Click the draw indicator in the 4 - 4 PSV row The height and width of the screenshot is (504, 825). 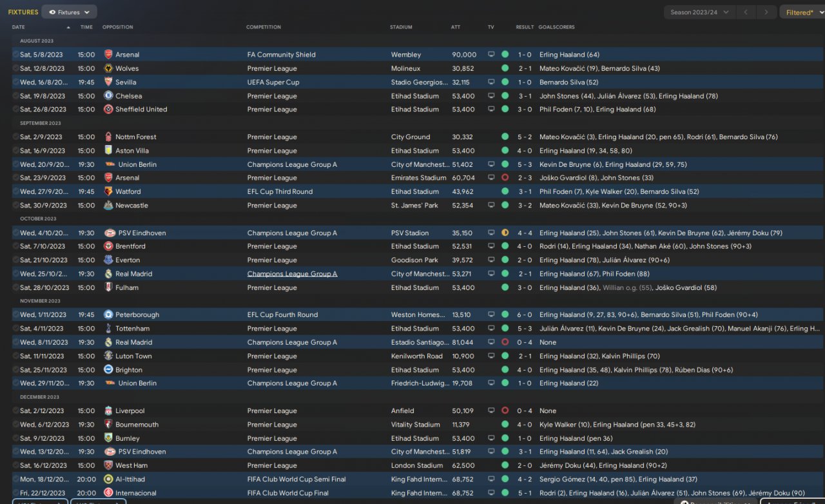[505, 233]
